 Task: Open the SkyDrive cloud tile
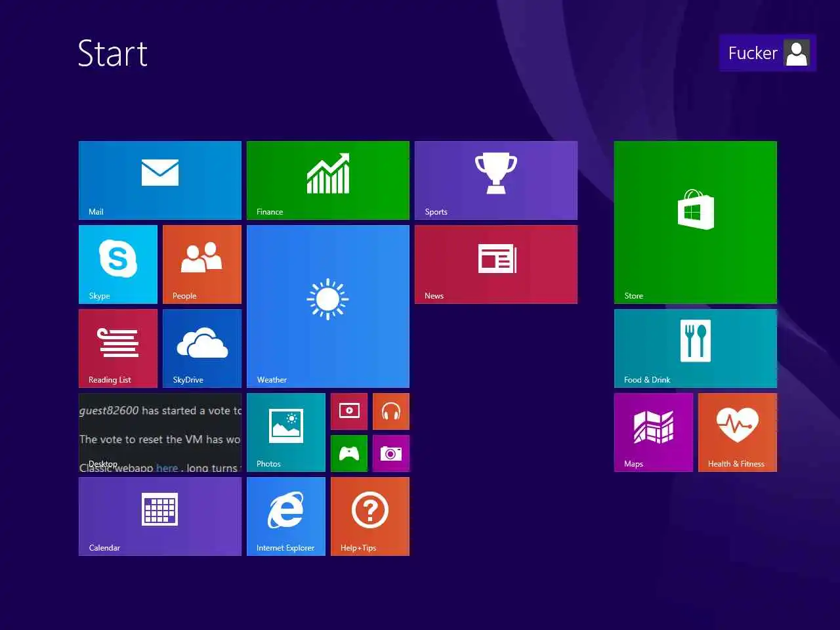pos(202,348)
